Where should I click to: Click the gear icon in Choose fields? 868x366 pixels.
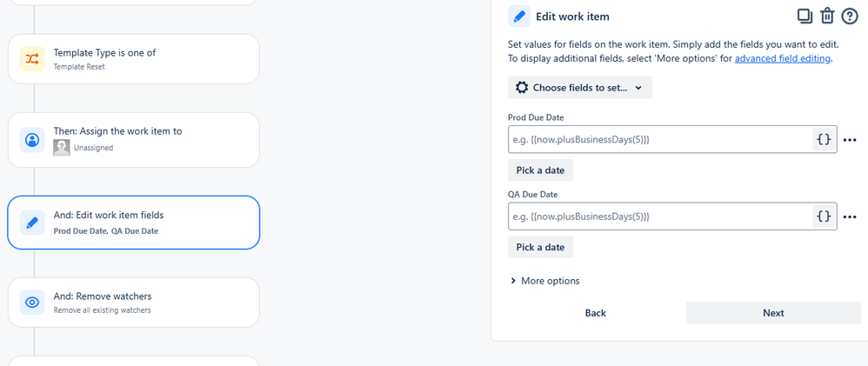click(522, 88)
